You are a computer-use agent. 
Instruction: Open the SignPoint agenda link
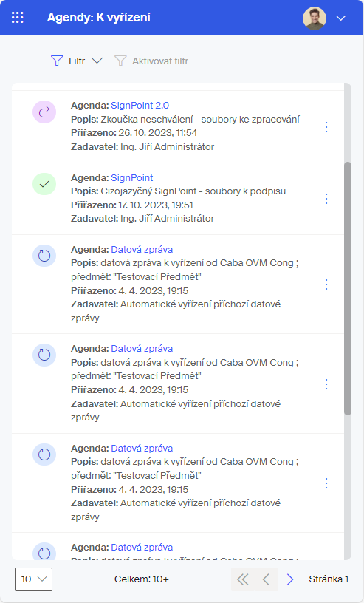132,177
